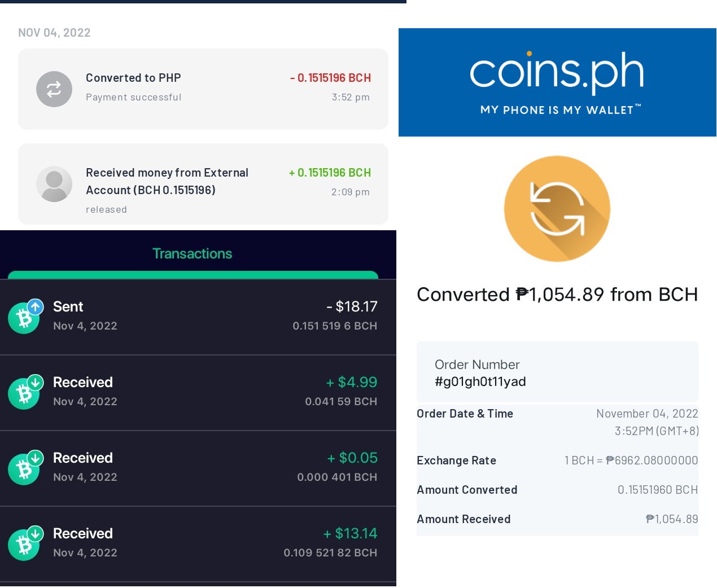Open the Received money from External Account entry
Viewport: 717px width, 588px height.
[x=203, y=184]
